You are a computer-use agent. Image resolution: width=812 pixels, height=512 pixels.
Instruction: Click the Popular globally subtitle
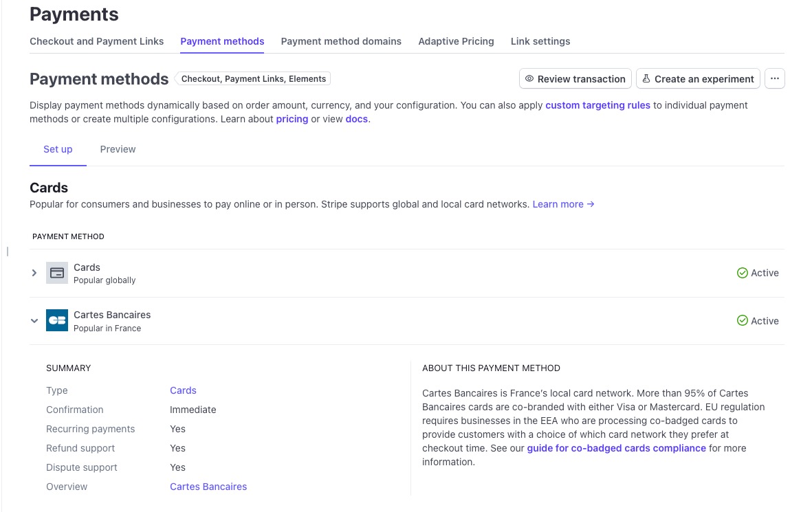pos(105,280)
